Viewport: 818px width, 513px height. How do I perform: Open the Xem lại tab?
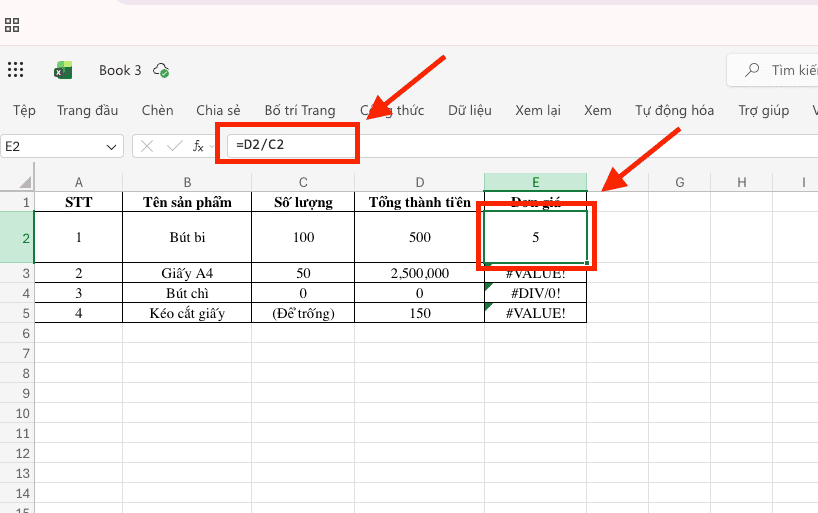click(x=538, y=111)
